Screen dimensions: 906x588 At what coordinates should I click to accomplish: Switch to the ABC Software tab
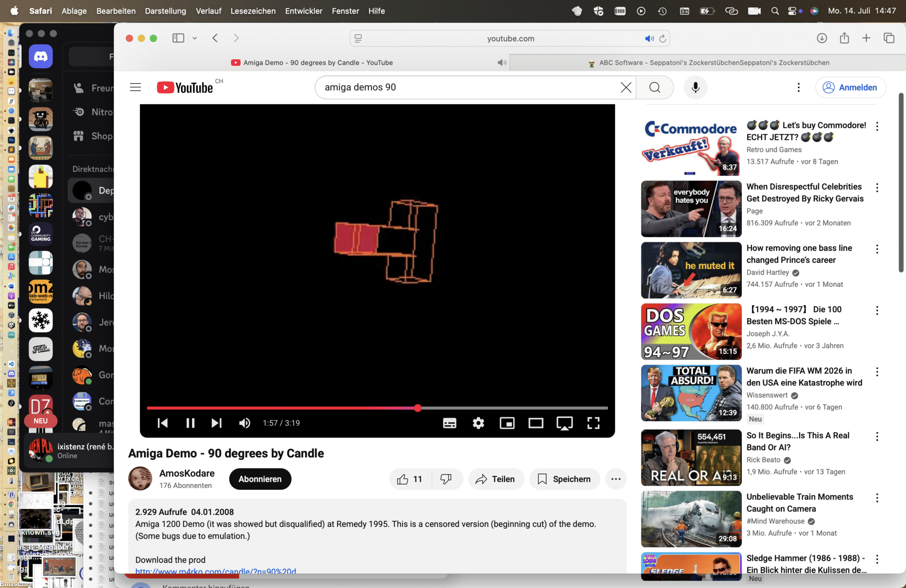click(x=708, y=63)
